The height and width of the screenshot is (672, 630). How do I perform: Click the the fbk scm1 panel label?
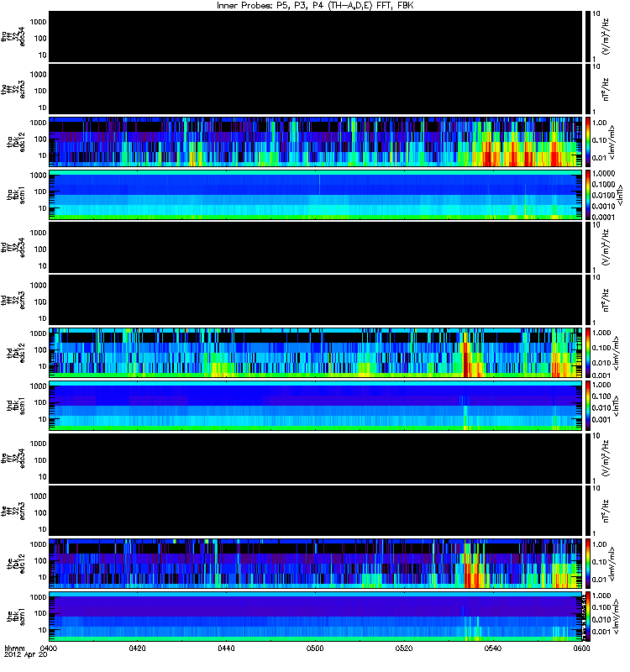coord(16,617)
